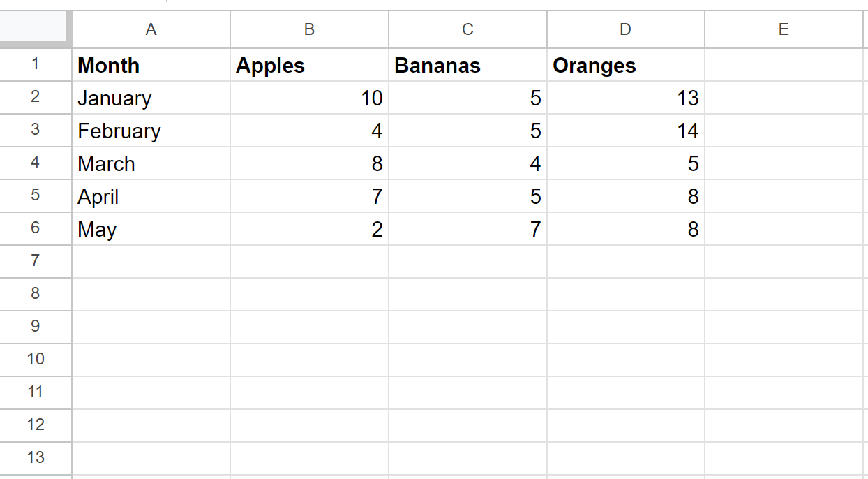Image resolution: width=868 pixels, height=479 pixels.
Task: Select March's Bananas value cell
Action: click(x=467, y=163)
